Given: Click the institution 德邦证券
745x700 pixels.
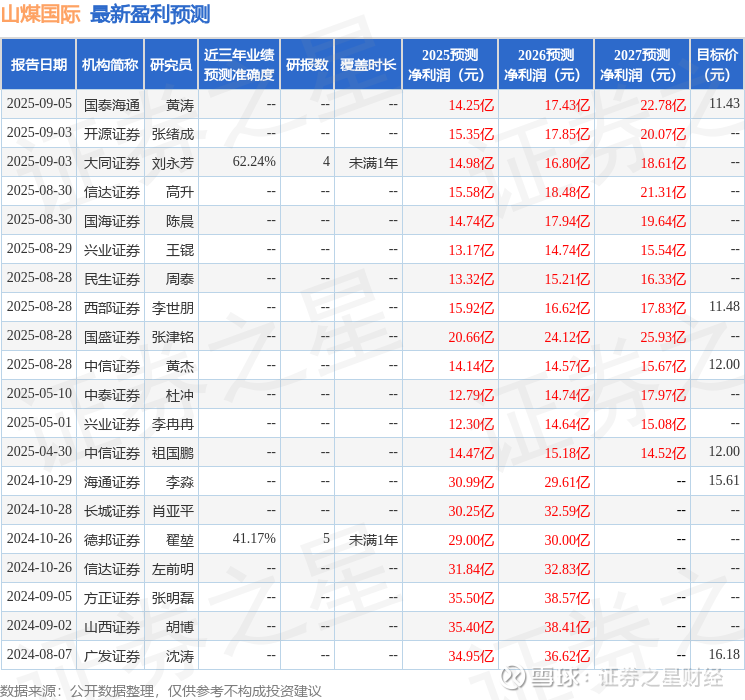Looking at the screenshot, I should pyautogui.click(x=112, y=540).
